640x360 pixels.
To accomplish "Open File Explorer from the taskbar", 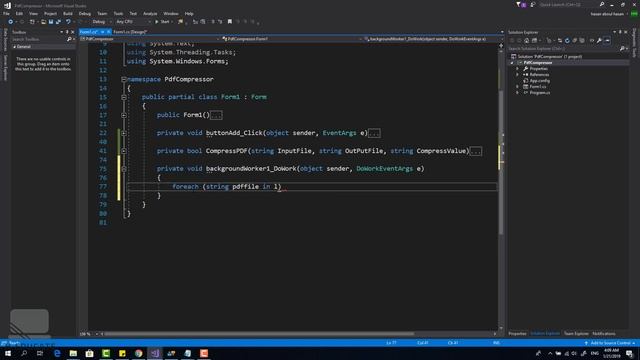I will [73, 353].
